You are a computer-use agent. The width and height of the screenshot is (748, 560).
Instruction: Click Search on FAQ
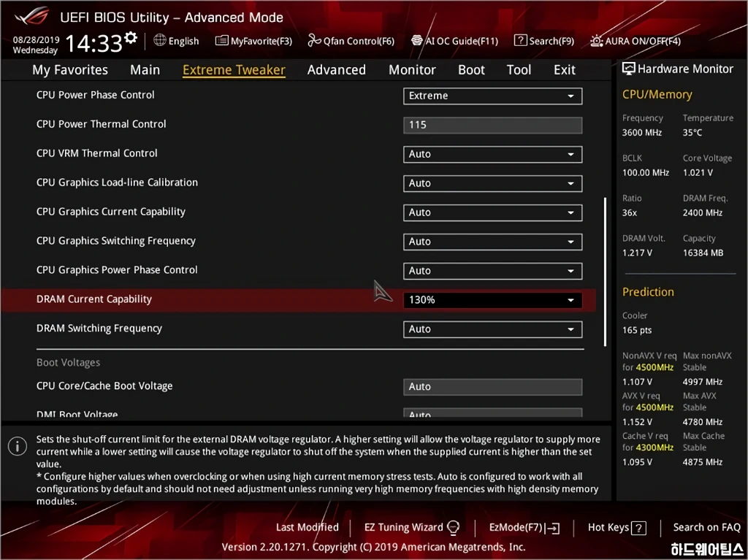pyautogui.click(x=706, y=527)
